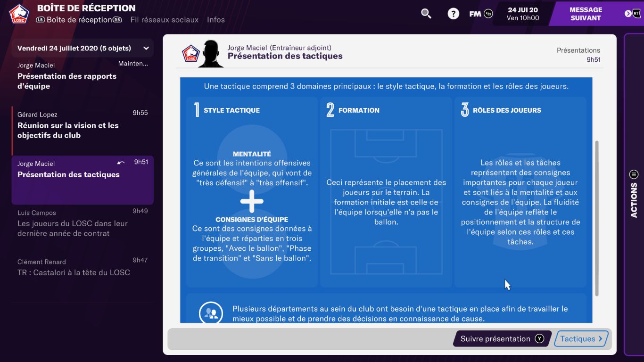644x362 pixels.
Task: Expand the Actions side panel
Action: [x=634, y=194]
